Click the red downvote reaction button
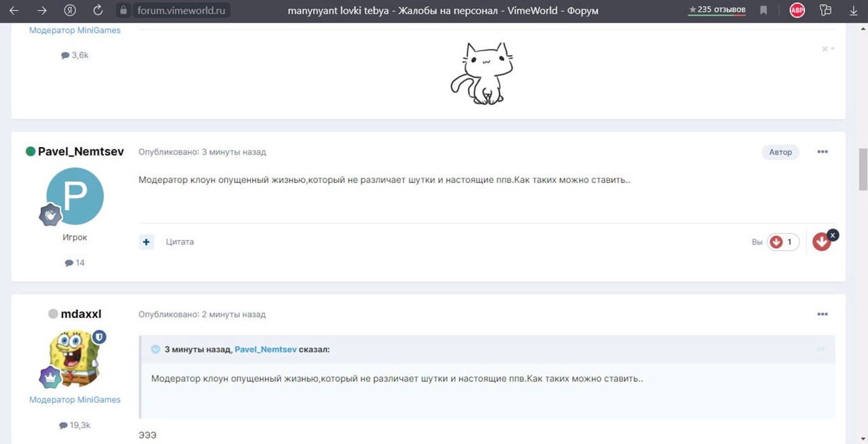 [821, 242]
